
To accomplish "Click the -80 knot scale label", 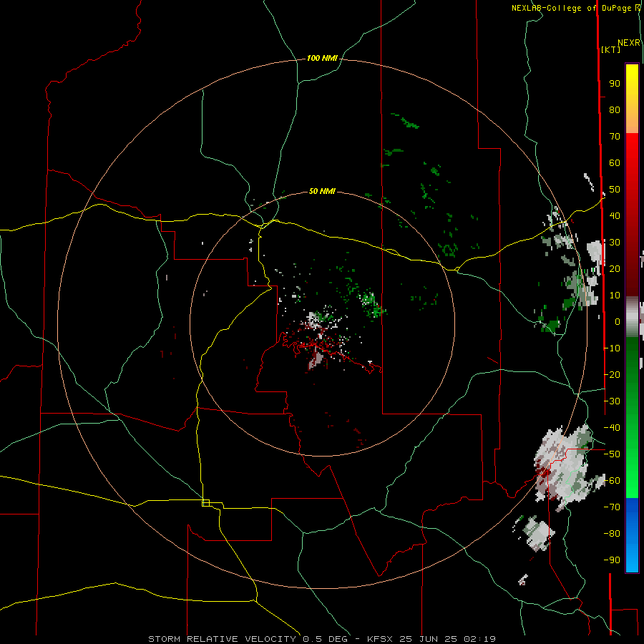I will pos(612,534).
